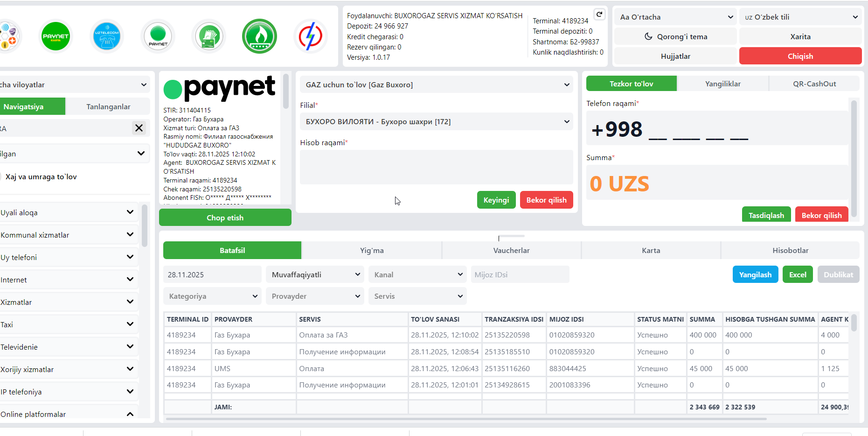Click the Xarita button
The width and height of the screenshot is (868, 436).
coord(800,36)
